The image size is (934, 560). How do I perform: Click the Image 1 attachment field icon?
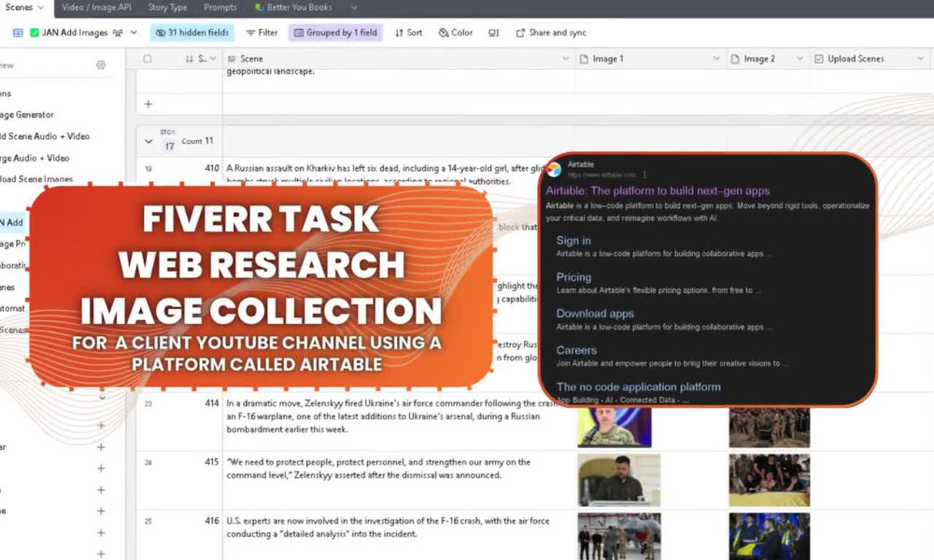tap(584, 59)
